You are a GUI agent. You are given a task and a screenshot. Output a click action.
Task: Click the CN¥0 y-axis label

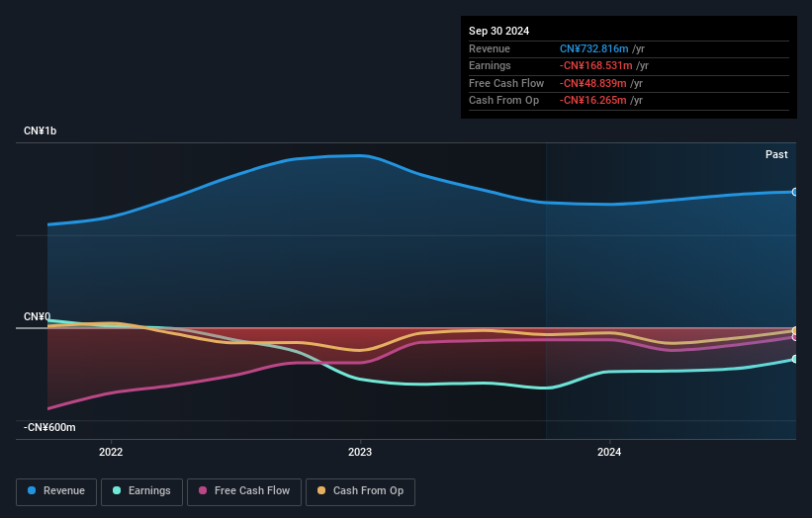[38, 316]
